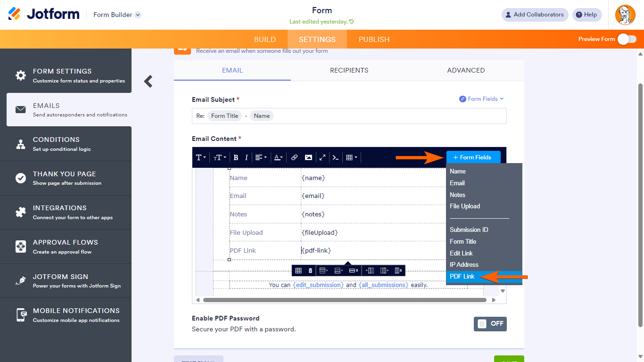Open Jotform Sign in the sidebar
The image size is (644, 362).
(x=66, y=281)
